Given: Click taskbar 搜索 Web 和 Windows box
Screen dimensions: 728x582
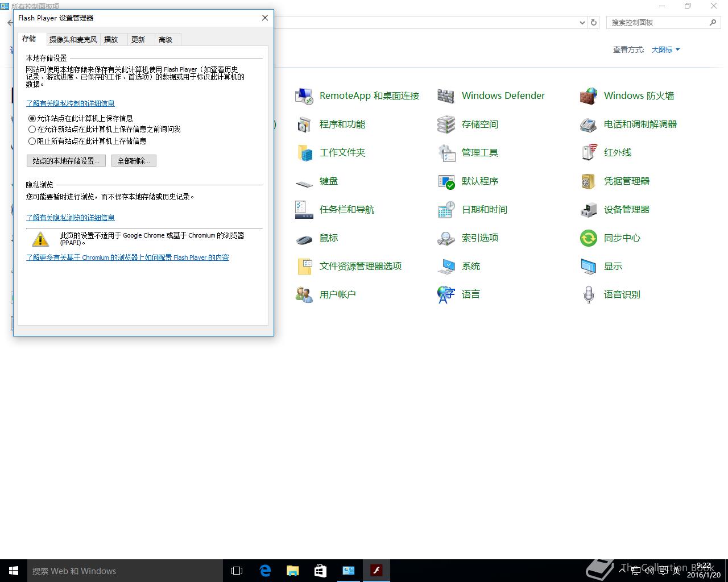Looking at the screenshot, I should (x=125, y=571).
